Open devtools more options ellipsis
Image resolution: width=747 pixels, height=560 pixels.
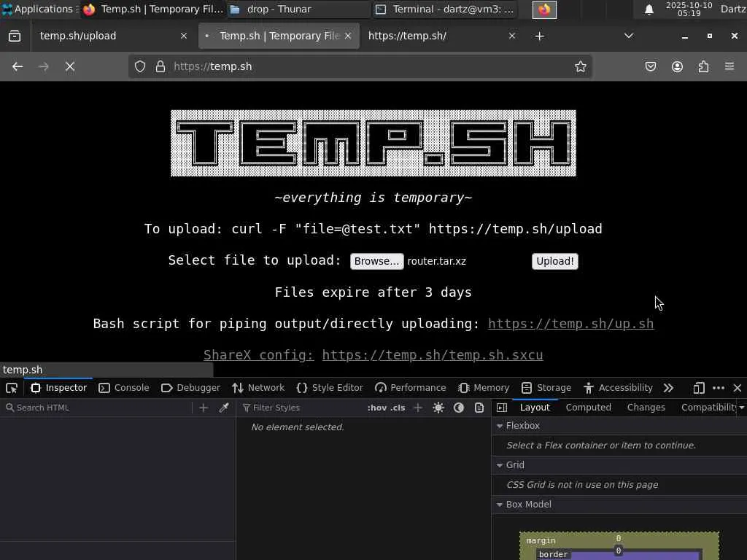pyautogui.click(x=719, y=388)
